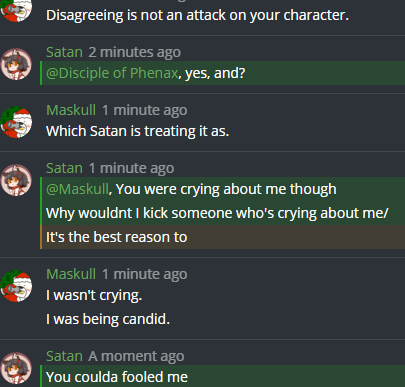
Task: Open Satan's avatar beside the '@Maskull' reply
Action: pyautogui.click(x=16, y=180)
